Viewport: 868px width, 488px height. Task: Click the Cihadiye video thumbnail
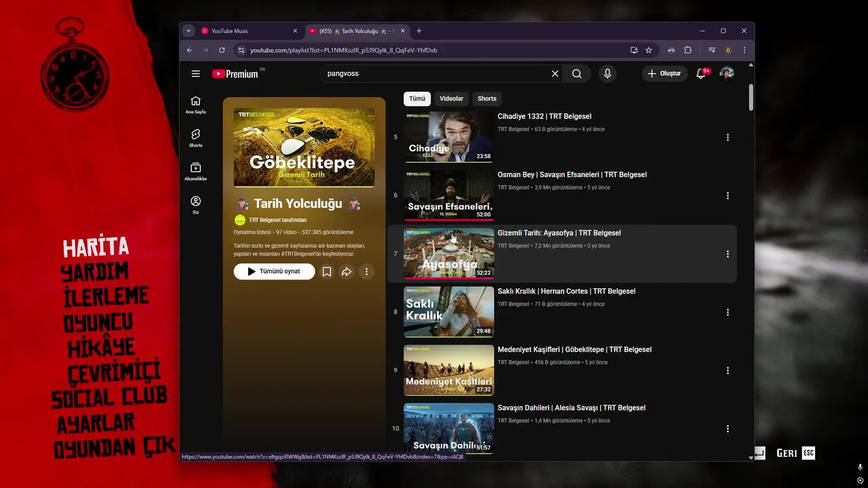(x=449, y=137)
